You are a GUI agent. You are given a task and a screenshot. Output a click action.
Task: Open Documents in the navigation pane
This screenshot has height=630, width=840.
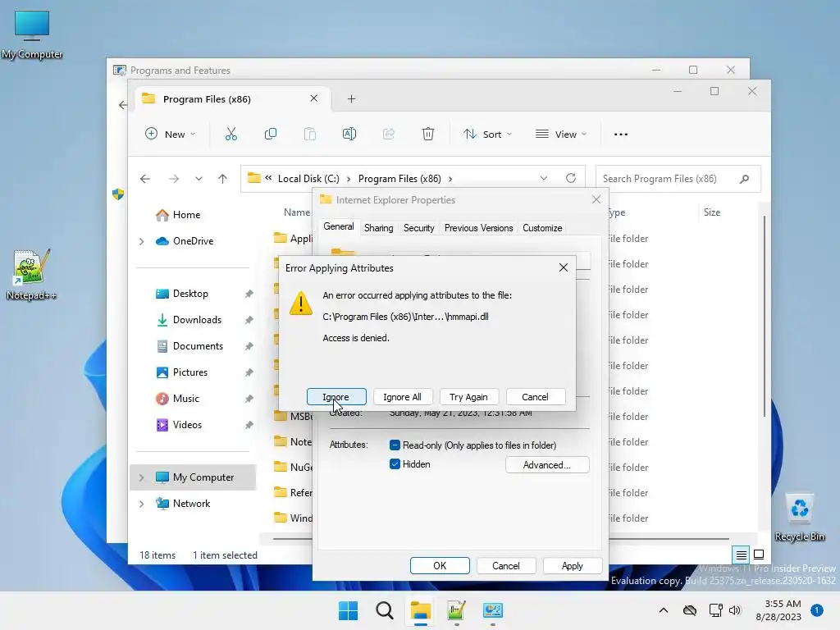tap(198, 346)
